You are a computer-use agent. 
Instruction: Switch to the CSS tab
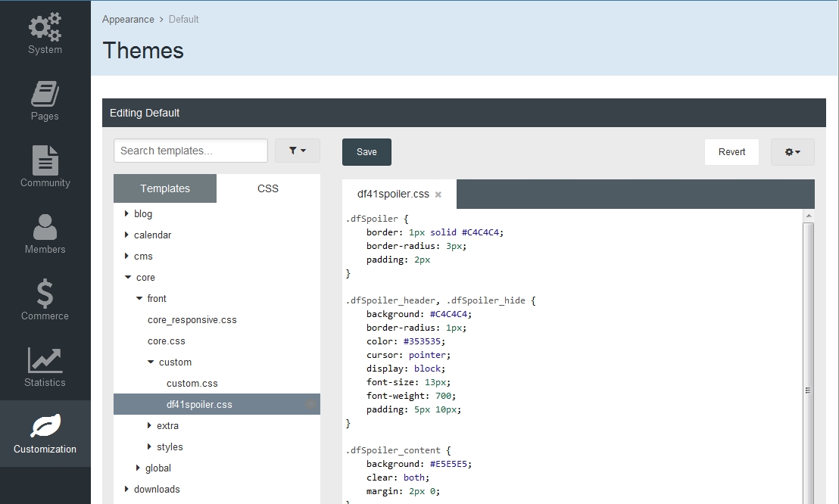tap(268, 188)
